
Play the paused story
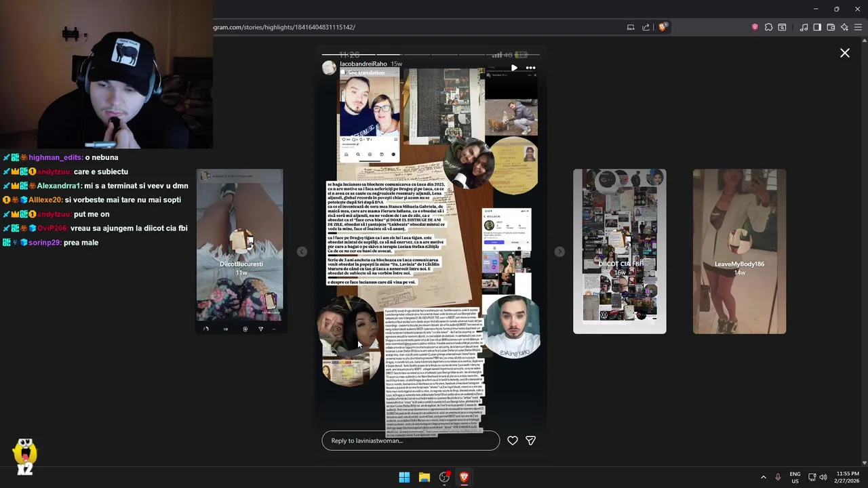514,68
